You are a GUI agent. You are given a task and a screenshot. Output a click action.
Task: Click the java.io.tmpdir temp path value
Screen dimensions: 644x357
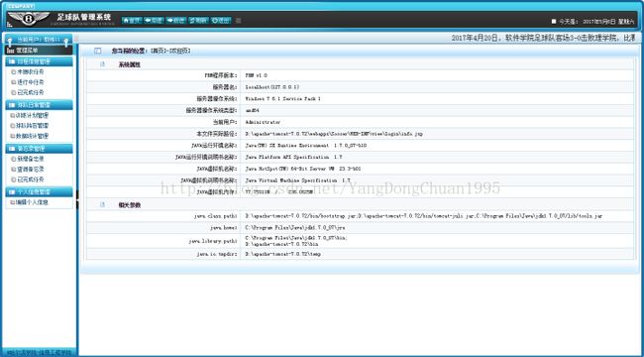(283, 254)
